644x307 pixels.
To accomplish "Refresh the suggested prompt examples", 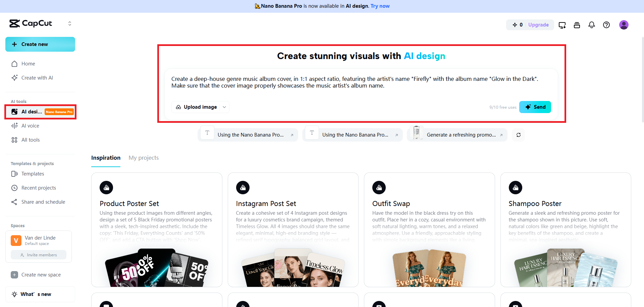I will click(x=518, y=135).
